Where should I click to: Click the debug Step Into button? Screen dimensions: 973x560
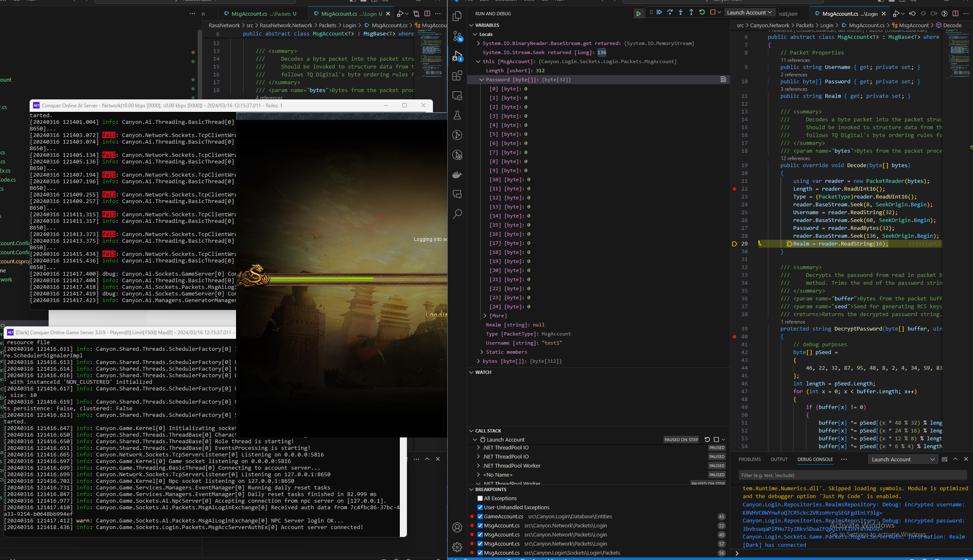click(681, 12)
